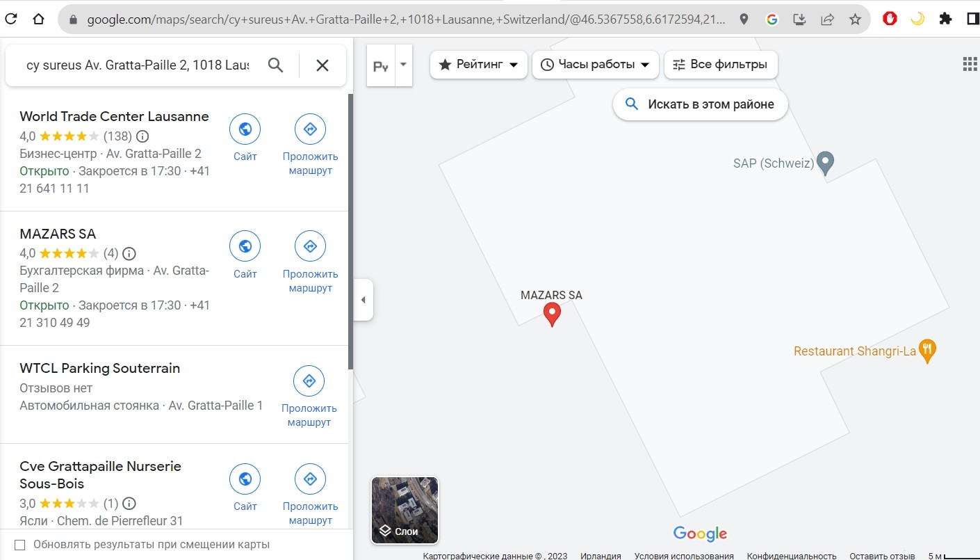The height and width of the screenshot is (560, 980).
Task: Get directions to MAZARS SA
Action: (311, 246)
